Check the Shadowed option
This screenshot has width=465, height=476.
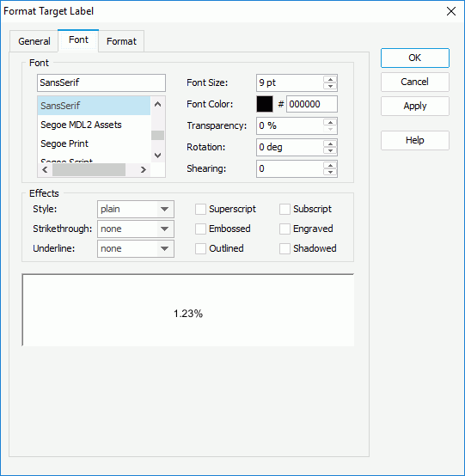(x=285, y=248)
